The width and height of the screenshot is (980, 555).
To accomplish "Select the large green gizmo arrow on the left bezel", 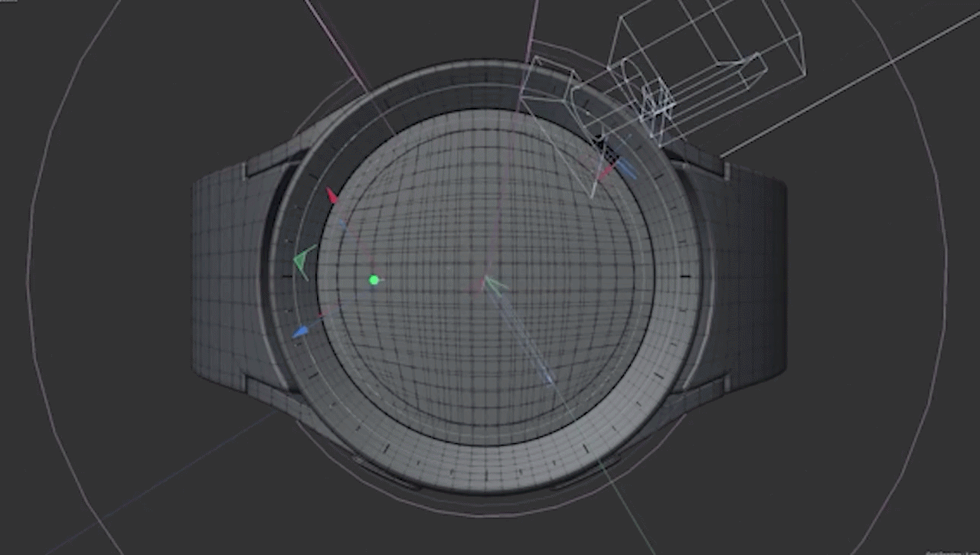I will click(x=304, y=262).
